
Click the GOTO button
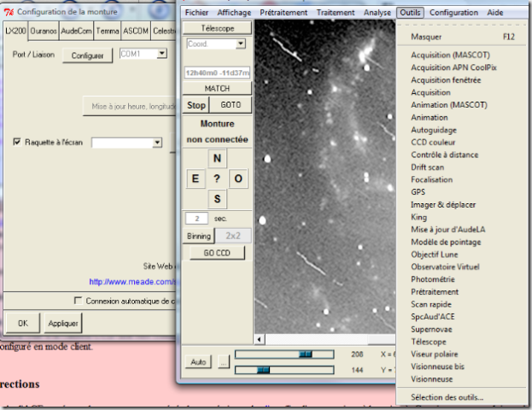230,105
